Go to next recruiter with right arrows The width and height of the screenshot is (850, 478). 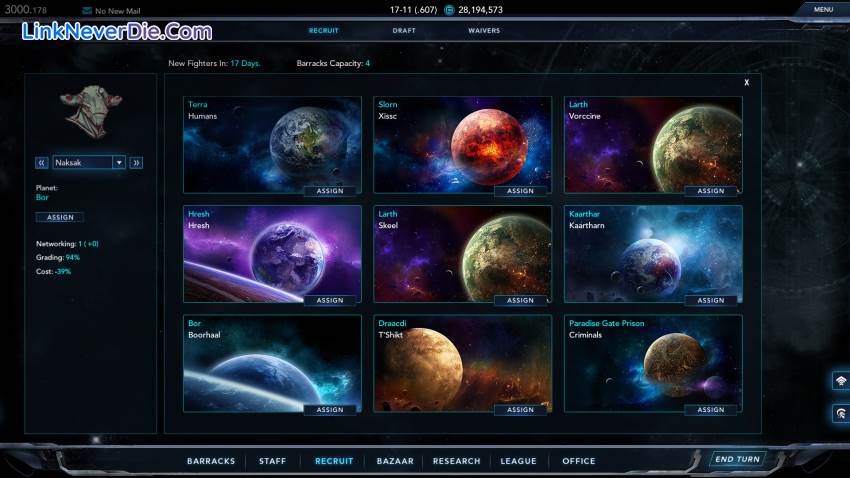point(136,162)
